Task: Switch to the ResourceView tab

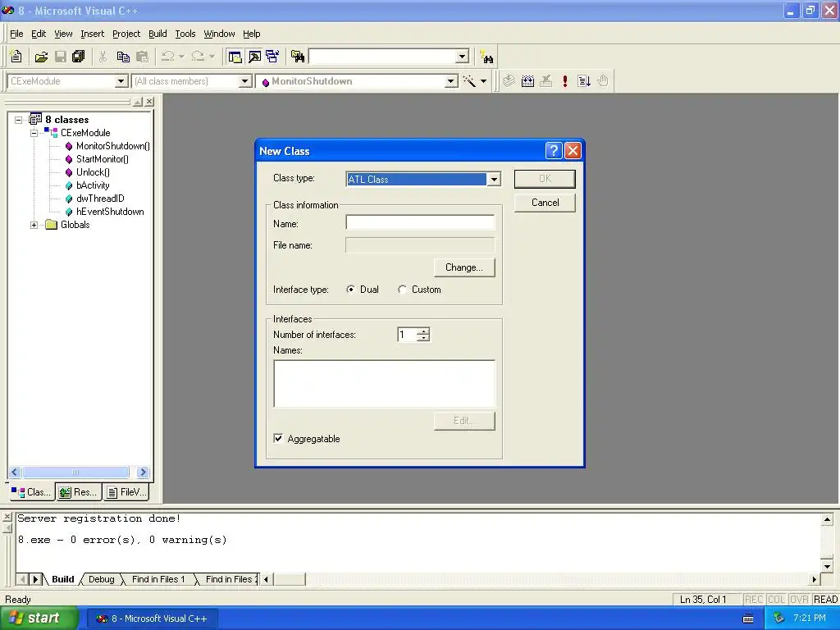Action: coord(79,492)
